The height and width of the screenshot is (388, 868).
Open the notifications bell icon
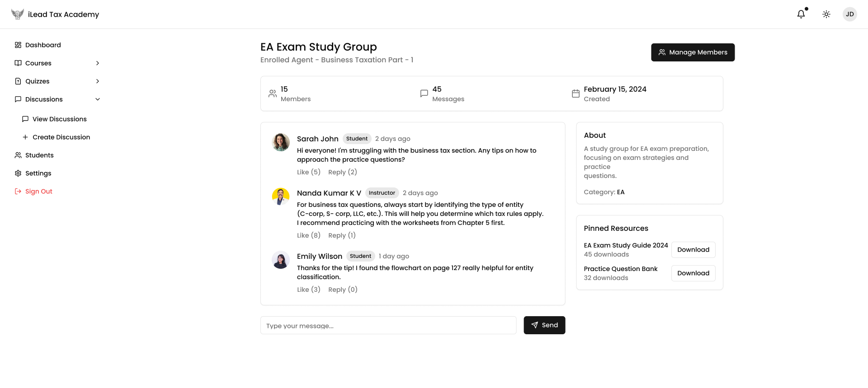coord(801,14)
